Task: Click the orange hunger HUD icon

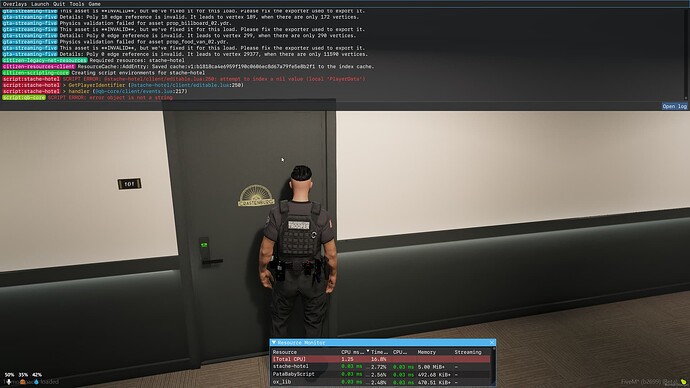Action: pos(23,382)
